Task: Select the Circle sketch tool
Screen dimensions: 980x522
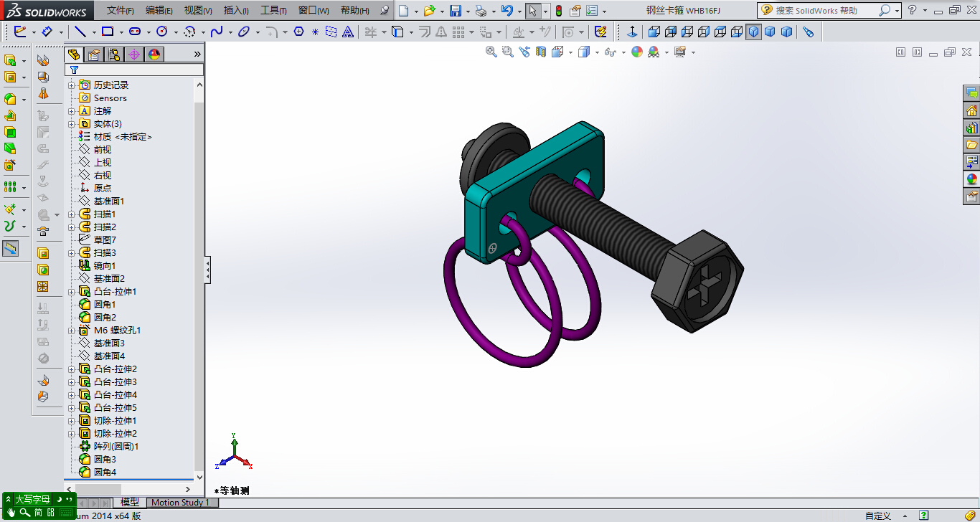Action: click(x=162, y=32)
